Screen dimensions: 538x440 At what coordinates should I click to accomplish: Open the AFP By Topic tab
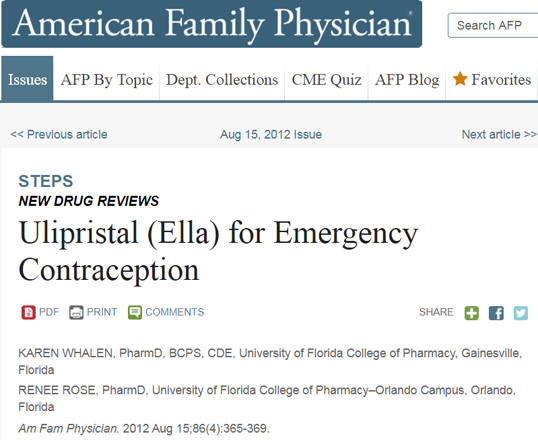click(107, 79)
